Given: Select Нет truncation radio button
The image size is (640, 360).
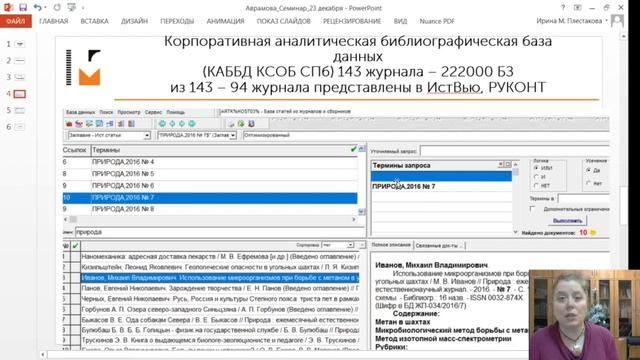Looking at the screenshot, I should pyautogui.click(x=588, y=183).
